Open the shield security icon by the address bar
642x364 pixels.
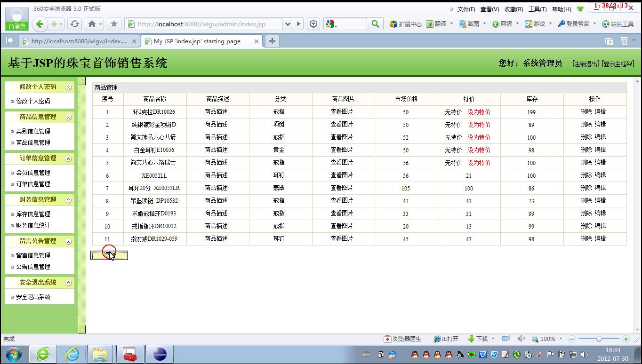[313, 24]
